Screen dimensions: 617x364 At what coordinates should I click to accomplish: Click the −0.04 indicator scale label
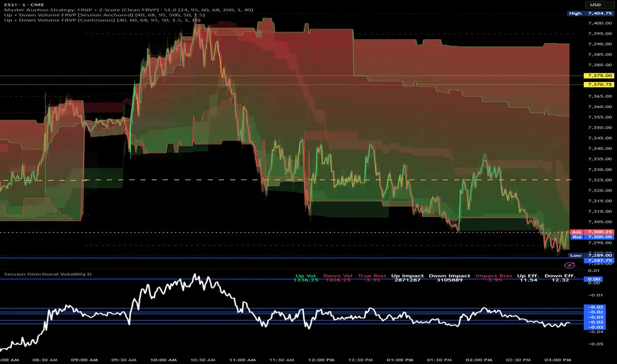click(595, 332)
